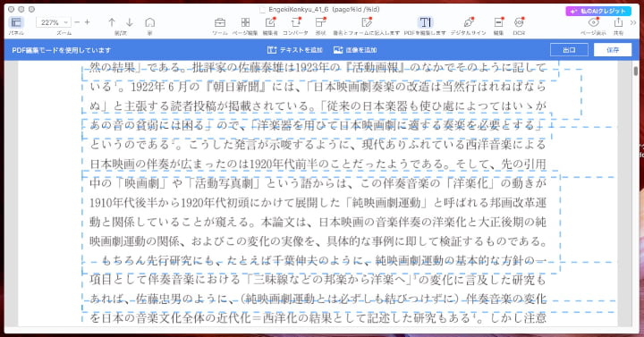The width and height of the screenshot is (644, 337).
Task: Run the OCR tool
Action: [x=519, y=22]
